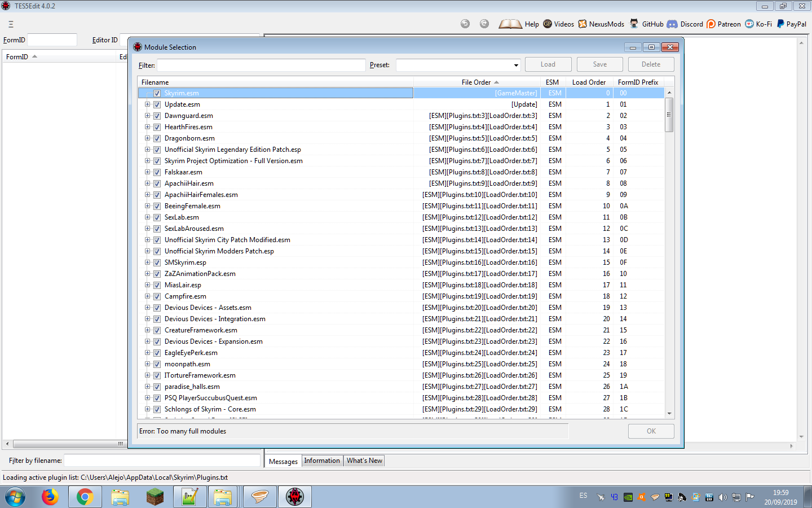Open the NexusMods link
Viewport: 812px width, 508px height.
(601, 24)
